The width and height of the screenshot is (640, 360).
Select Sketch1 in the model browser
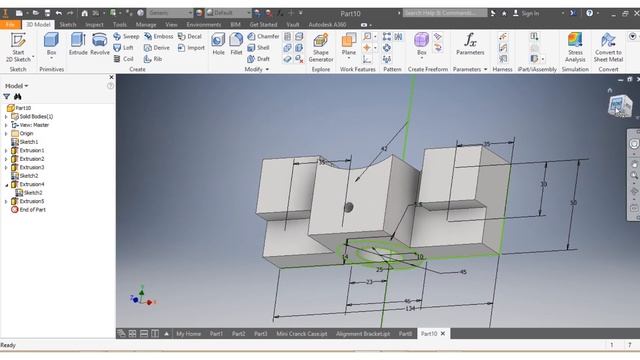pos(24,142)
